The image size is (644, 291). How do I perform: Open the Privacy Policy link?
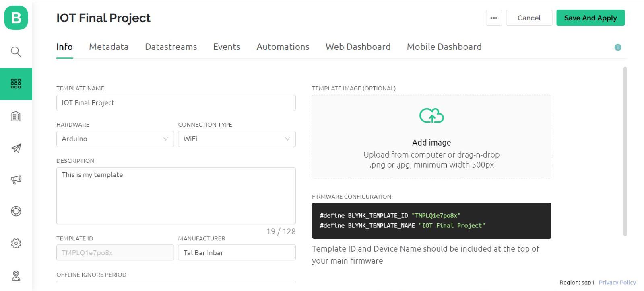click(x=617, y=283)
